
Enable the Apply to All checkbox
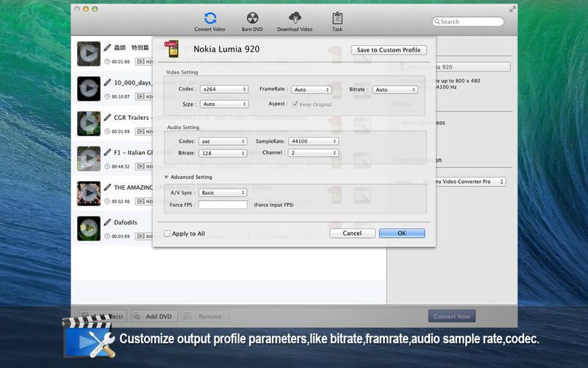tap(168, 233)
